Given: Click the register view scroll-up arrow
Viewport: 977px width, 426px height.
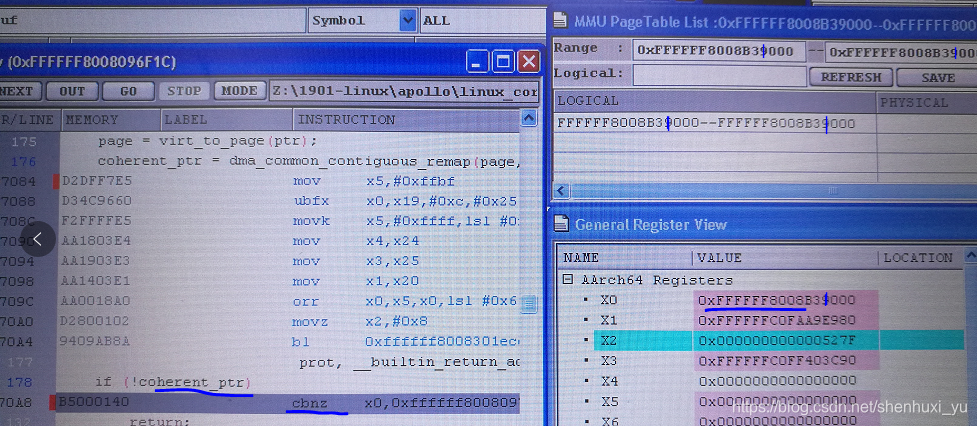Looking at the screenshot, I should pos(971,255).
